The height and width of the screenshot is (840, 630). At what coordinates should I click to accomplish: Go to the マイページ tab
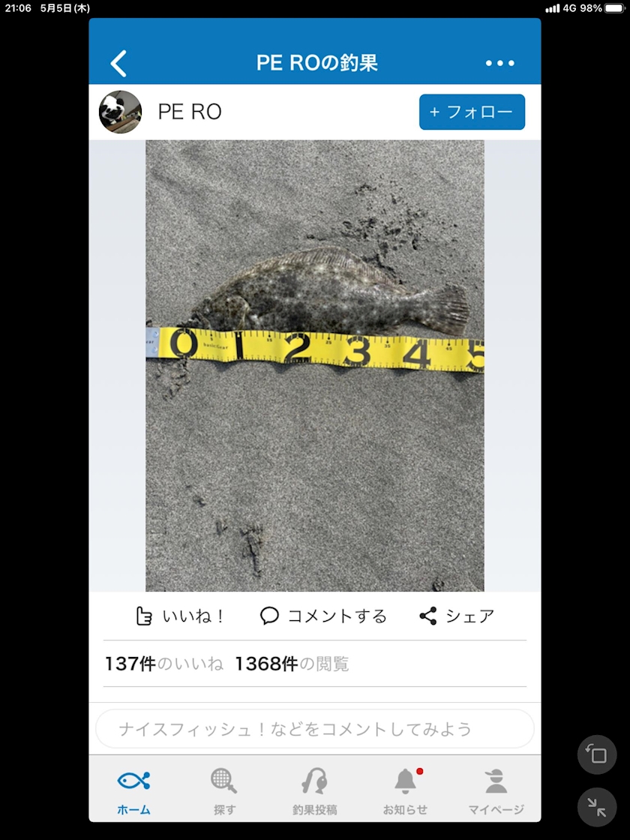click(x=496, y=791)
